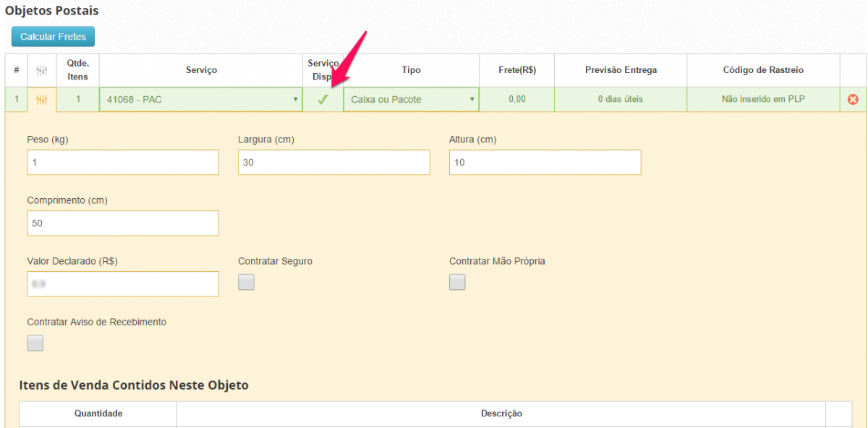Open the 41068 - PAC service dropdown

click(201, 100)
